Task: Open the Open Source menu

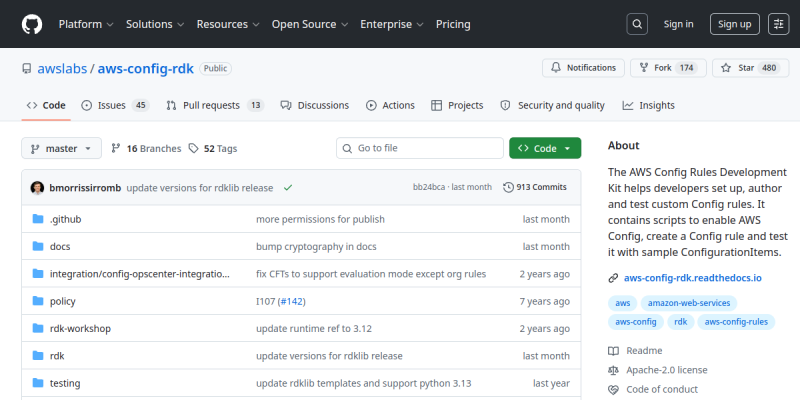Action: 310,24
